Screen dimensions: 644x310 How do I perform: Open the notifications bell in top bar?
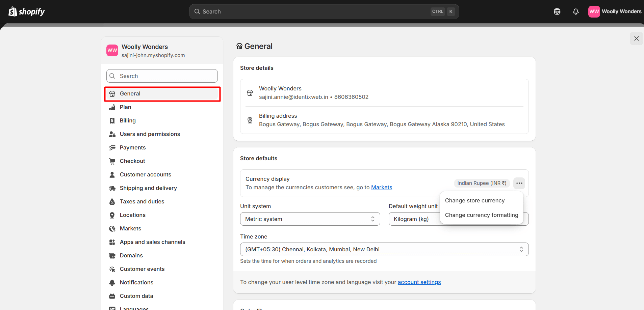(576, 11)
